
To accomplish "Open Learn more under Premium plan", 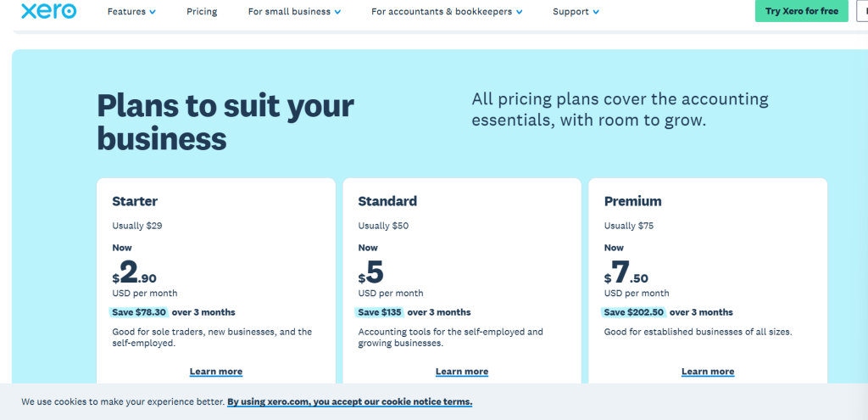I will point(708,372).
